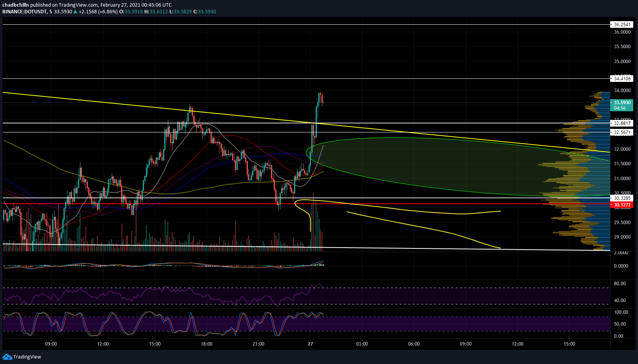Click the TradingView cloud logo icon
The image size is (638, 364).
7,357
